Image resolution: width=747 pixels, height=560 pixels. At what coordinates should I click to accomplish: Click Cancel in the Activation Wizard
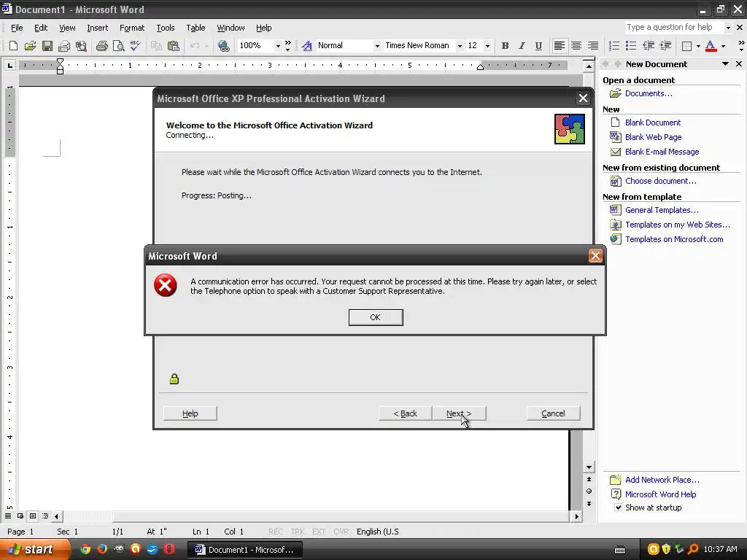point(553,413)
